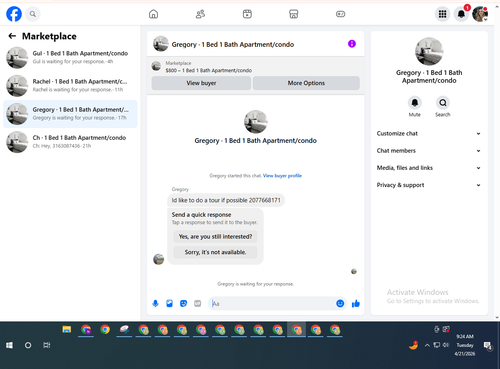Expand the Privacy & support section

429,185
